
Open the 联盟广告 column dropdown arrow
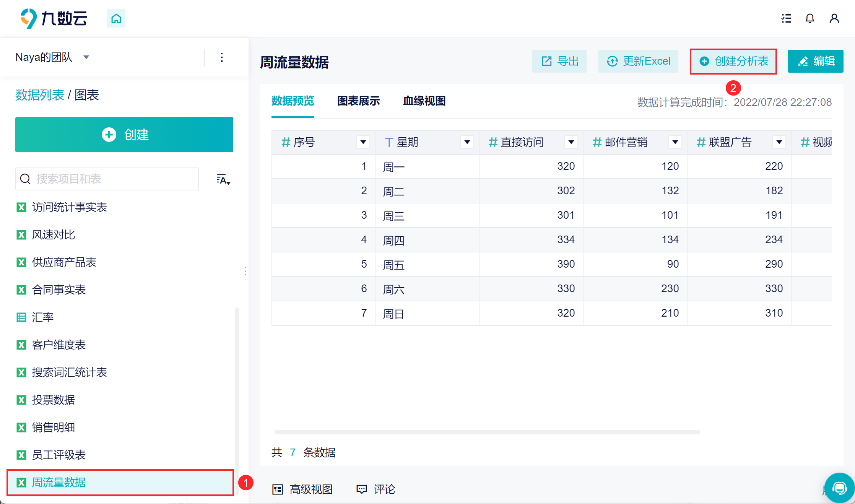pyautogui.click(x=779, y=142)
